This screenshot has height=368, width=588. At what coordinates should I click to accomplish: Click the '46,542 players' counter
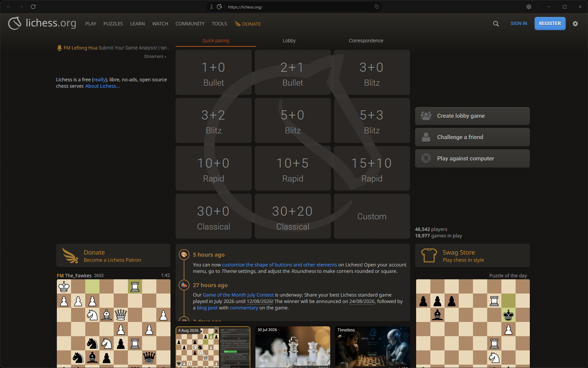click(x=431, y=229)
